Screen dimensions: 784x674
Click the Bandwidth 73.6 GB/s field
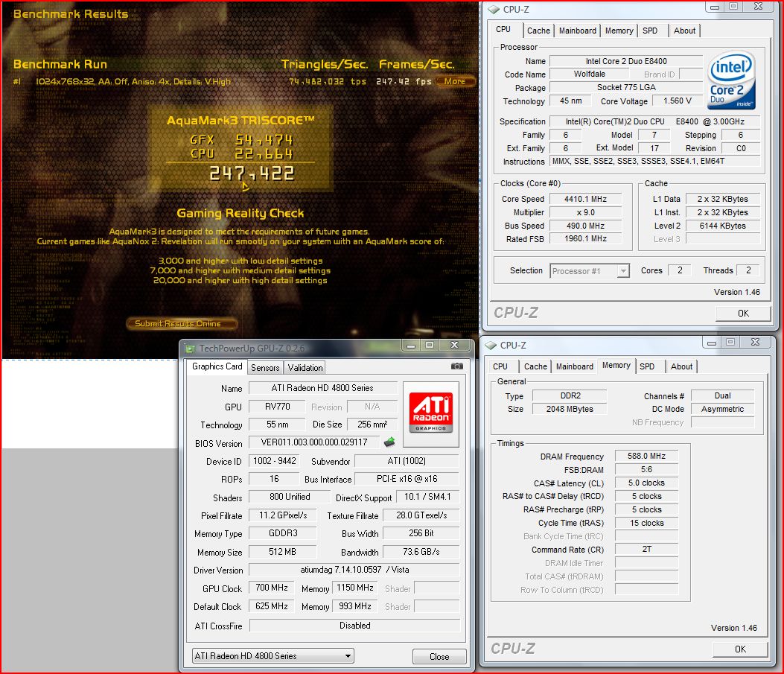click(x=421, y=552)
